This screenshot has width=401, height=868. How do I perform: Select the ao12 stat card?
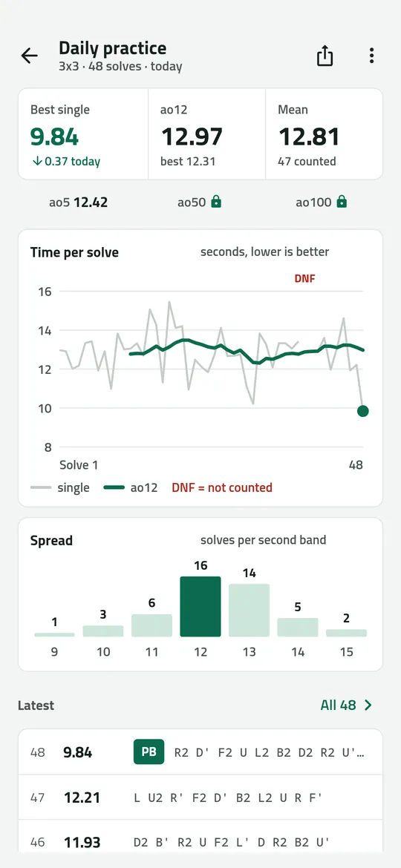206,134
